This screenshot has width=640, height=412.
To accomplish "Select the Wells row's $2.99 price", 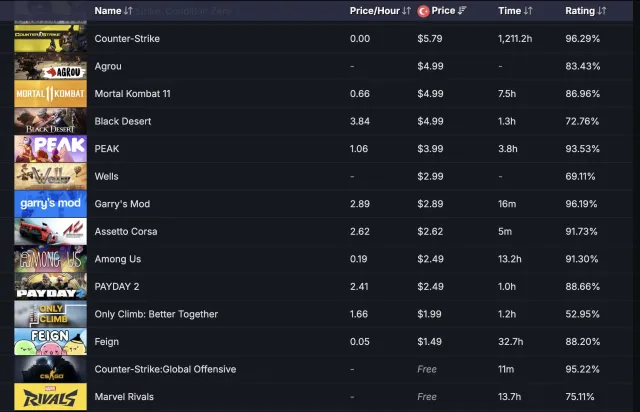I will [430, 176].
